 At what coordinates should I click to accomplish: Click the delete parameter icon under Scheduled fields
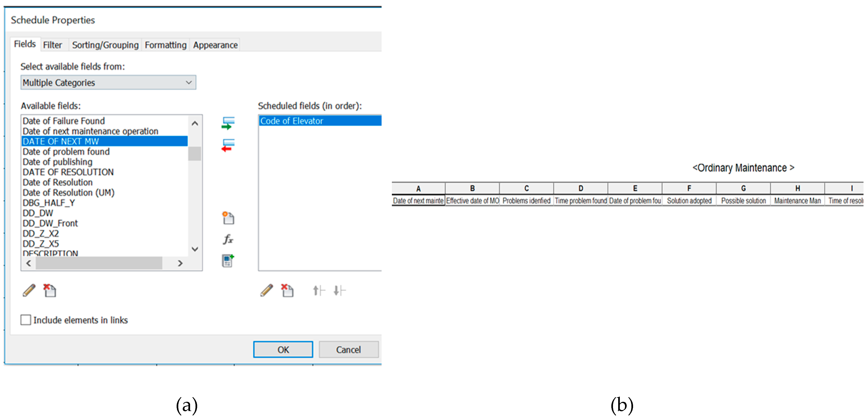287,290
